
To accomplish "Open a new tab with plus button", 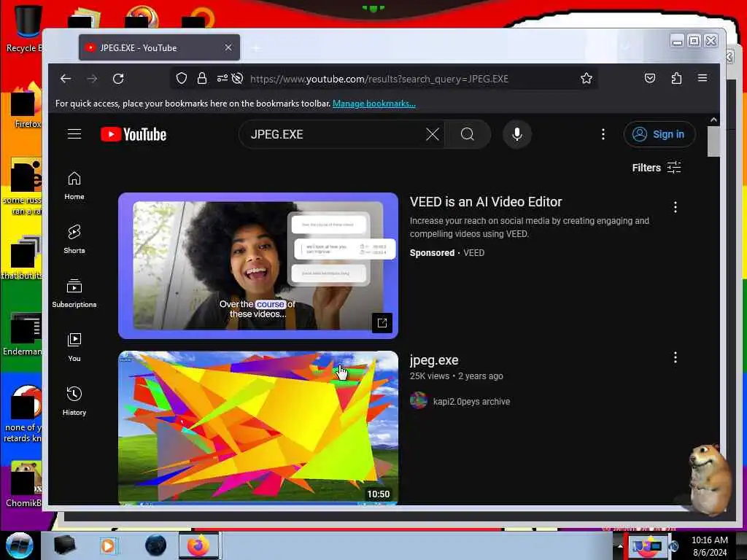I will click(x=256, y=48).
